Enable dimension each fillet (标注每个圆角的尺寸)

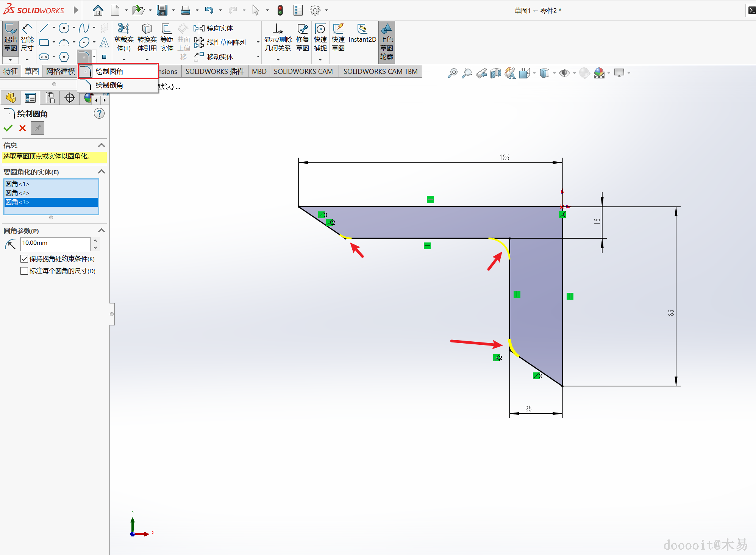tap(24, 271)
